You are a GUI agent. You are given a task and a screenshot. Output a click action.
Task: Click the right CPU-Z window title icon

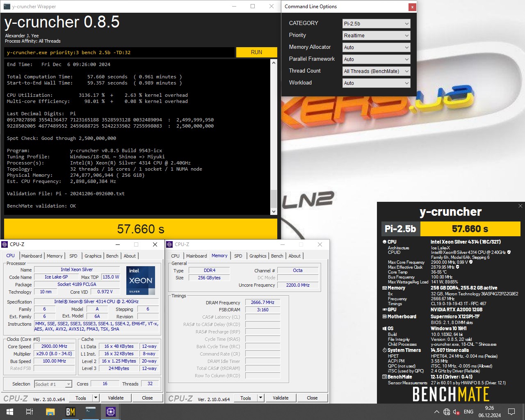point(170,244)
